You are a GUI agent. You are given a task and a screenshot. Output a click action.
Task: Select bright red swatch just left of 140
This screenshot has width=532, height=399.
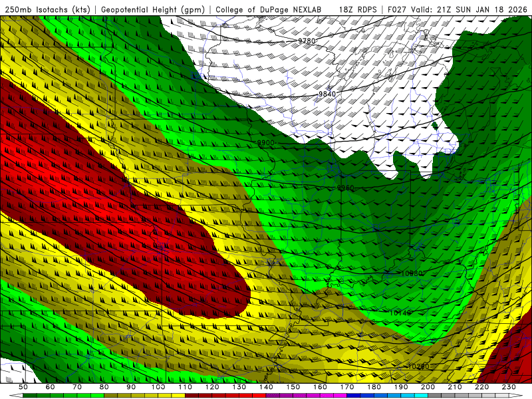tap(259, 395)
